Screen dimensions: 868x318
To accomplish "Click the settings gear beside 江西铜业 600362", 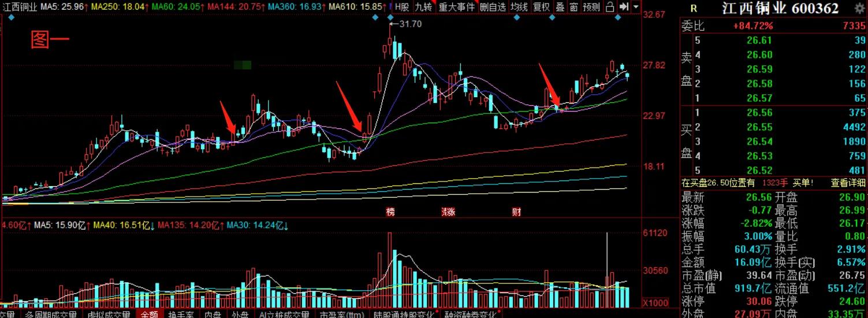I will click(x=858, y=8).
